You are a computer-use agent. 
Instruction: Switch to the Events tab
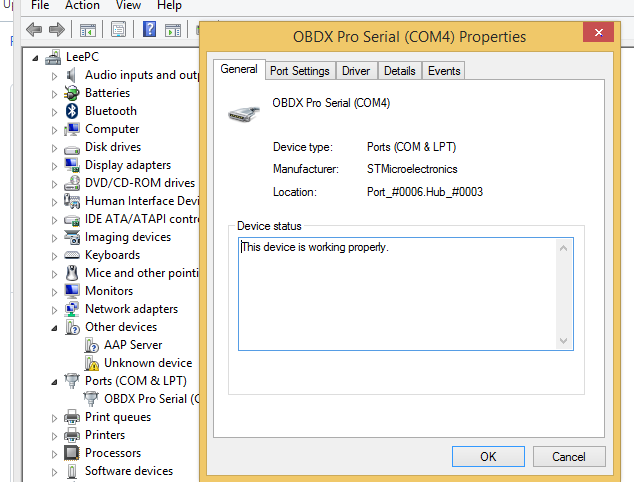click(x=444, y=71)
